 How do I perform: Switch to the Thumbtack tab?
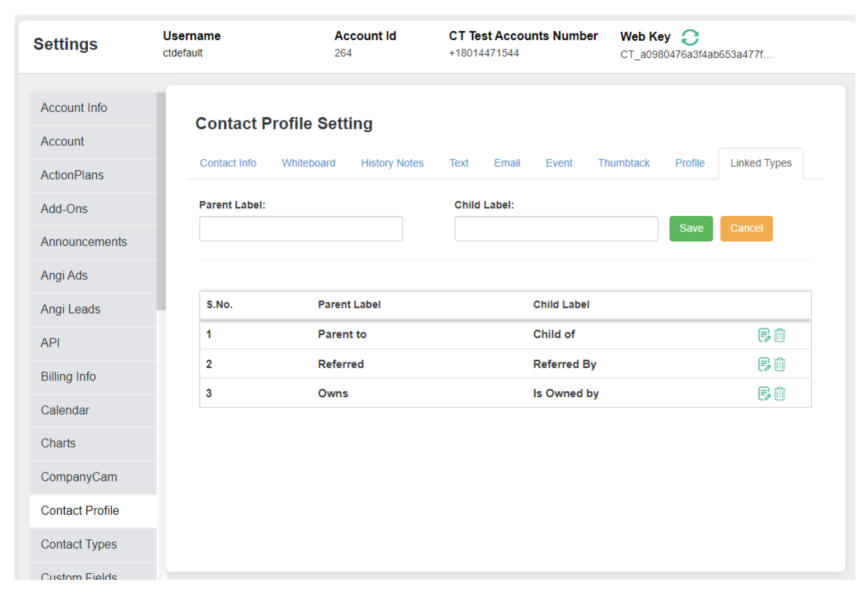pyautogui.click(x=624, y=163)
